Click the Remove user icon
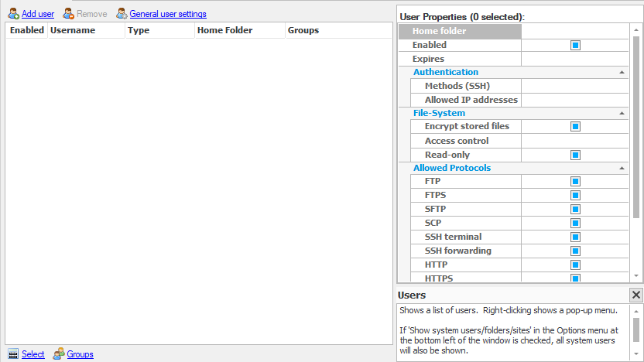Screen dimensions: 644x362 (x=68, y=14)
